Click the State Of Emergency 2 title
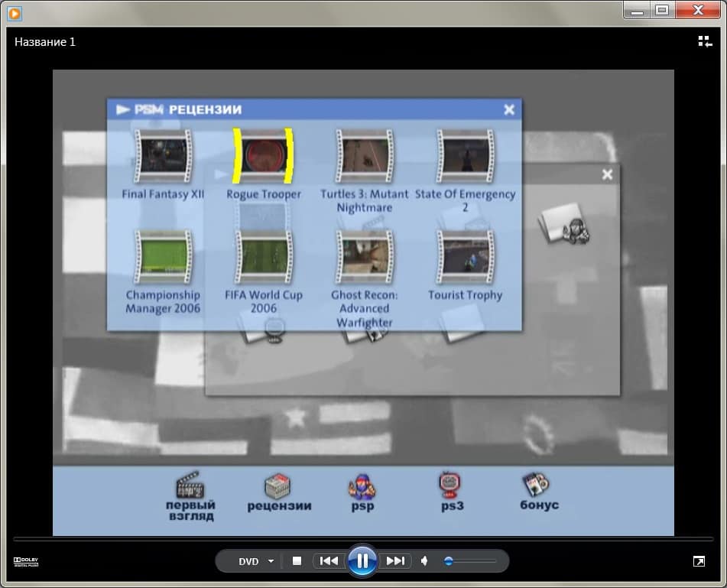 coord(465,201)
